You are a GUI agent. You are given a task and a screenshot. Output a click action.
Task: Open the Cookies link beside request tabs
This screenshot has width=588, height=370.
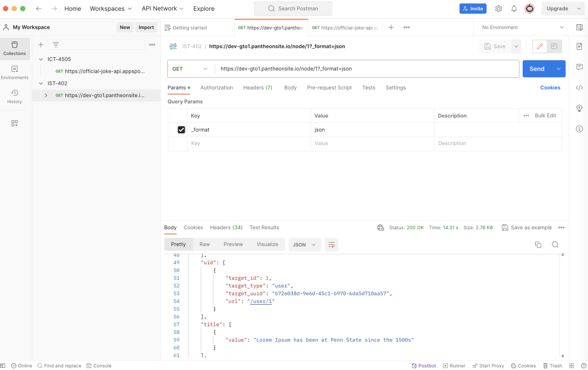click(550, 88)
